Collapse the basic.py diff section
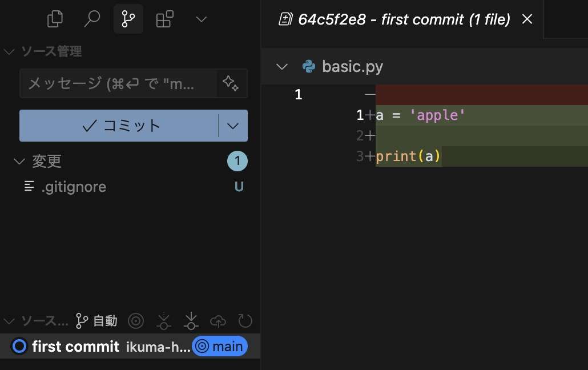Viewport: 588px width, 370px height. point(281,67)
